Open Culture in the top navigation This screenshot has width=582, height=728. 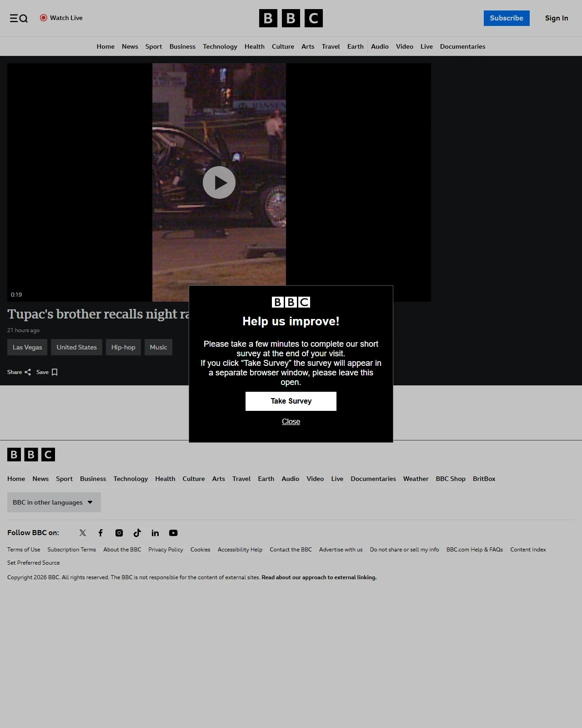pyautogui.click(x=283, y=46)
